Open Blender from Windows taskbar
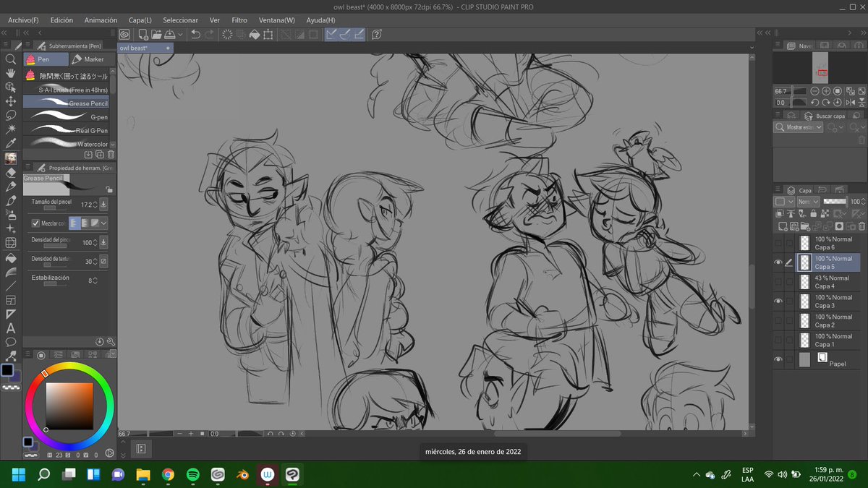Screen dimensions: 868x488 (x=242, y=474)
